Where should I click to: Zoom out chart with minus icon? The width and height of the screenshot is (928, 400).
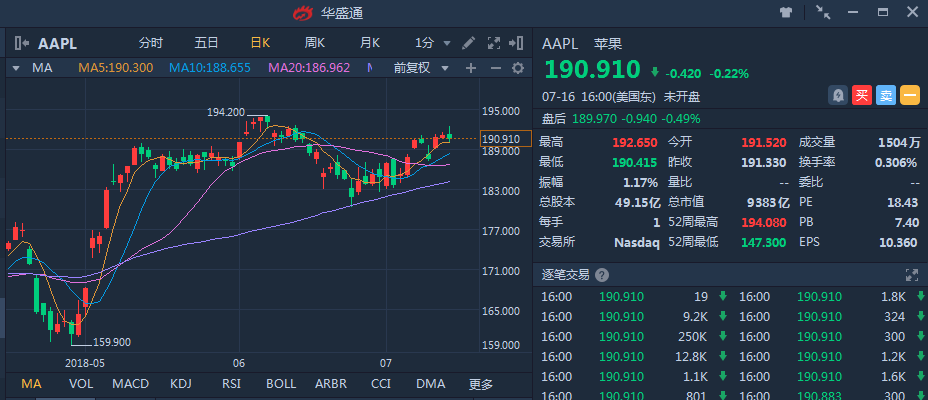pyautogui.click(x=496, y=68)
